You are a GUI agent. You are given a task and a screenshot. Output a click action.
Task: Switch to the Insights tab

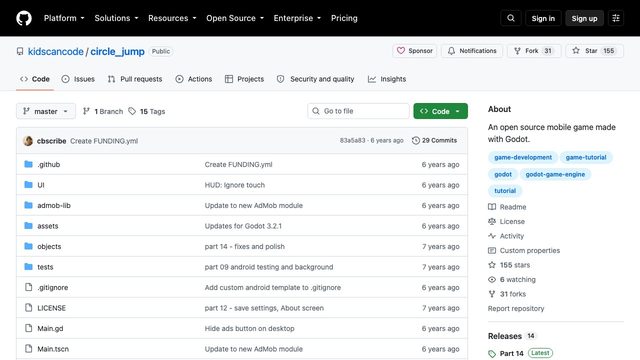(387, 79)
